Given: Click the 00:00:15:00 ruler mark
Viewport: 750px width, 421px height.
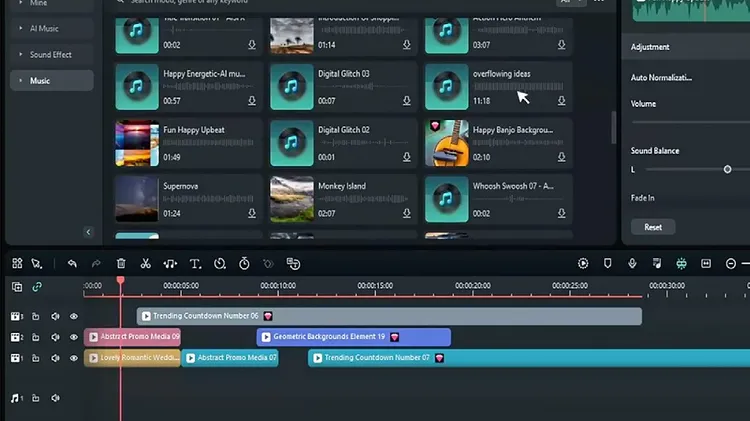Looking at the screenshot, I should tap(375, 286).
